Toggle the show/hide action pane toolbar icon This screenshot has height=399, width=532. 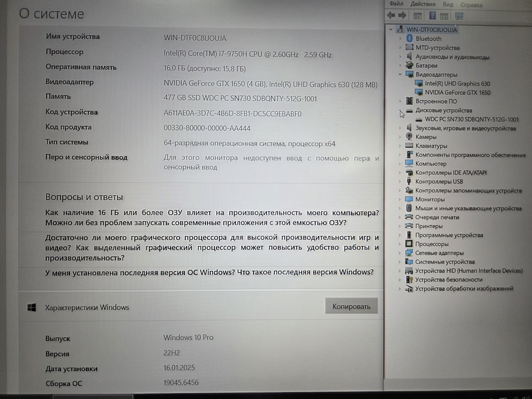(444, 16)
